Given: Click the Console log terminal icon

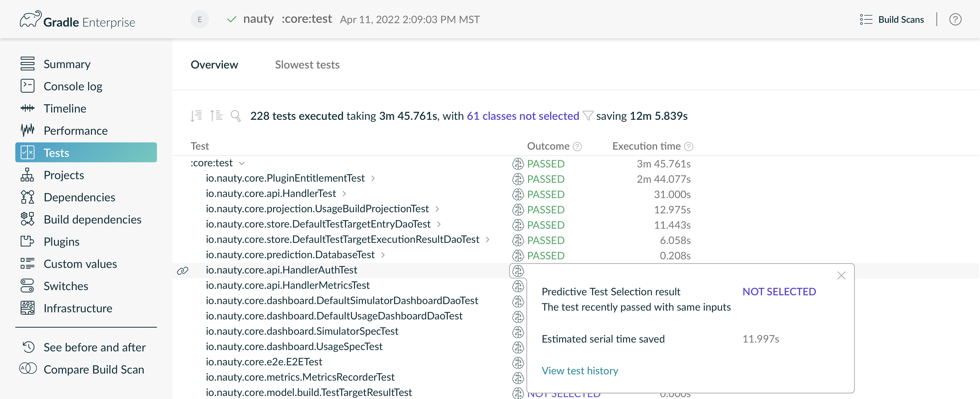Looking at the screenshot, I should pyautogui.click(x=27, y=86).
